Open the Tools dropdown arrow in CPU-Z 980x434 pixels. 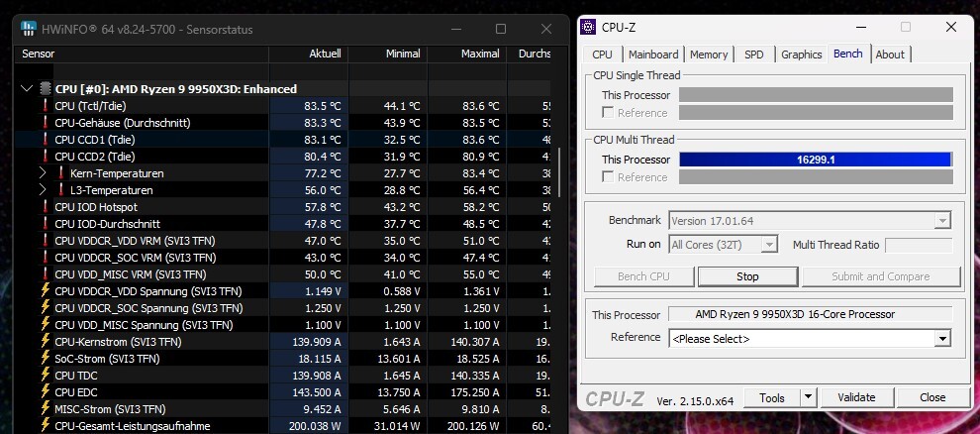[x=809, y=397]
